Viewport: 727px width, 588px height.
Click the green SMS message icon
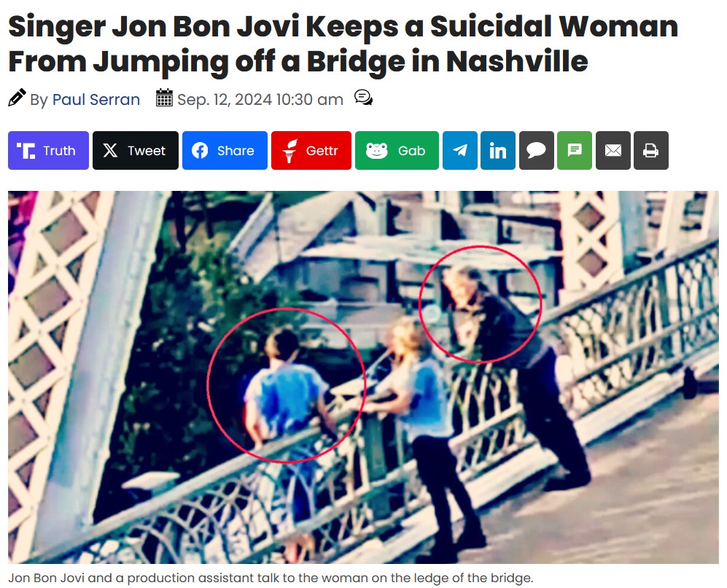point(575,151)
